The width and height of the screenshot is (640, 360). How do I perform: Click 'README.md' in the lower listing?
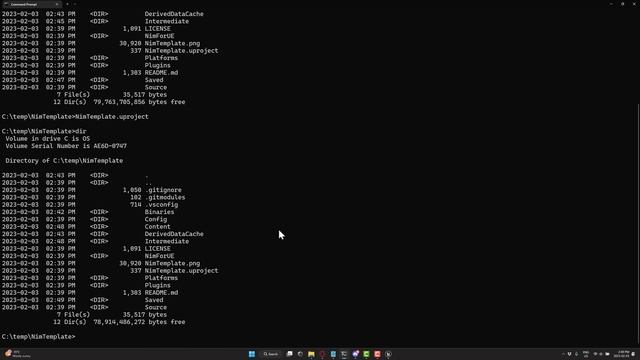pos(161,293)
